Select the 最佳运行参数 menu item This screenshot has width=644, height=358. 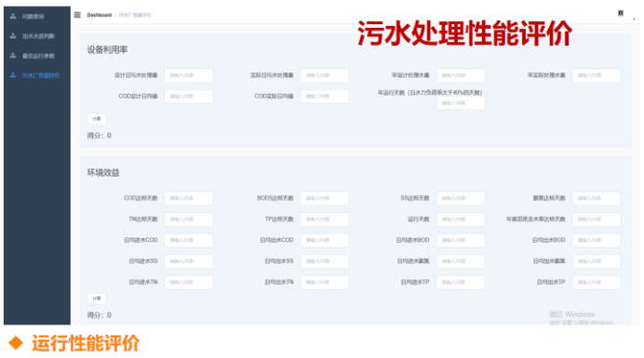[38, 56]
